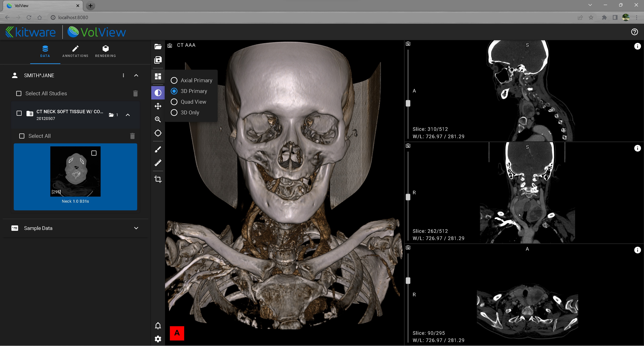Reset camera in the sagittal view
This screenshot has width=644, height=346.
point(408,44)
